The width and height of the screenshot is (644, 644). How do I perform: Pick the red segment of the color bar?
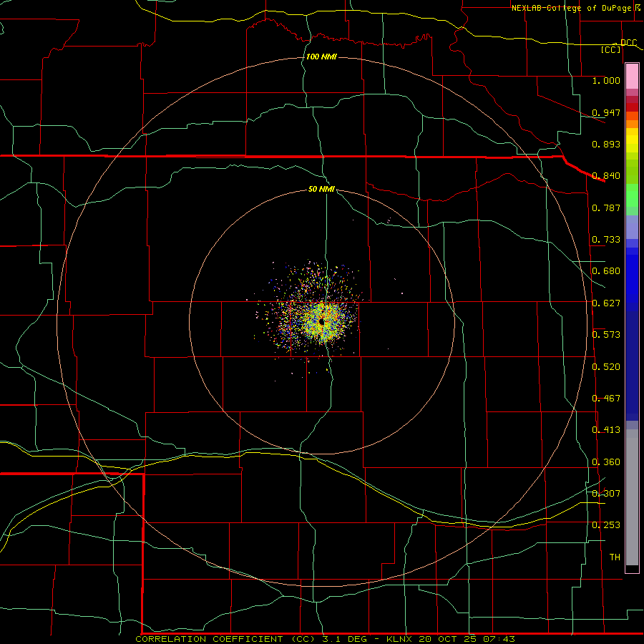click(x=632, y=107)
